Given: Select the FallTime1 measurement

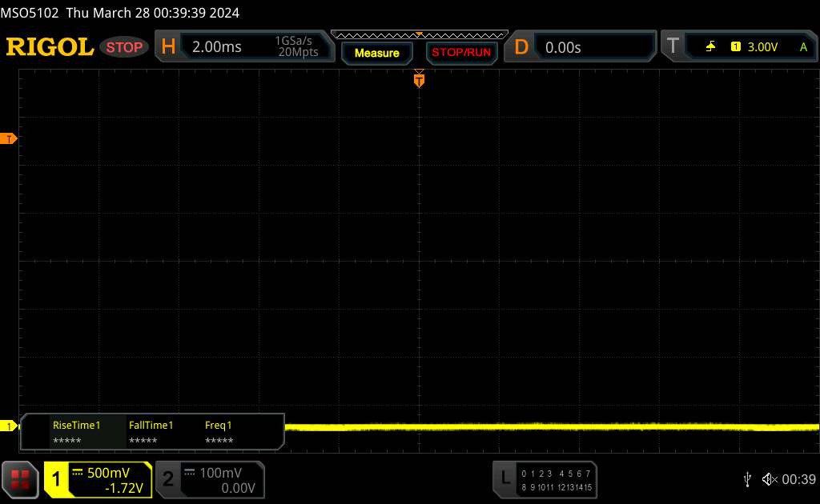Looking at the screenshot, I should 151,432.
